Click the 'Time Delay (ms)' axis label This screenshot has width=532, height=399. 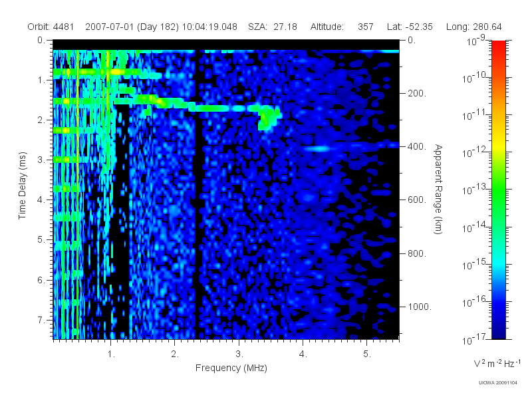tap(22, 186)
